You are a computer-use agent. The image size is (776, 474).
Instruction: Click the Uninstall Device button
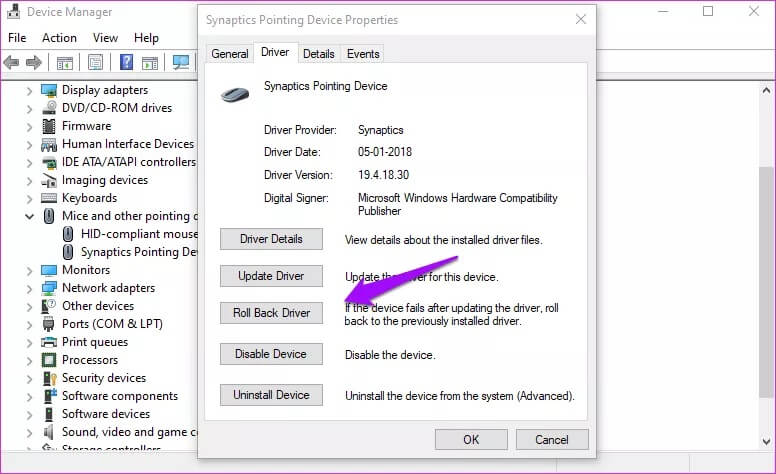[x=271, y=395]
